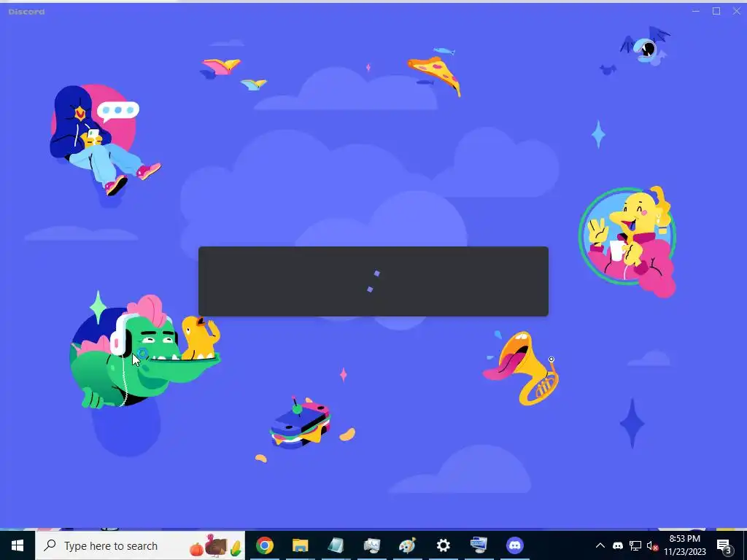
Task: Open Settings gear on the taskbar
Action: [443, 545]
